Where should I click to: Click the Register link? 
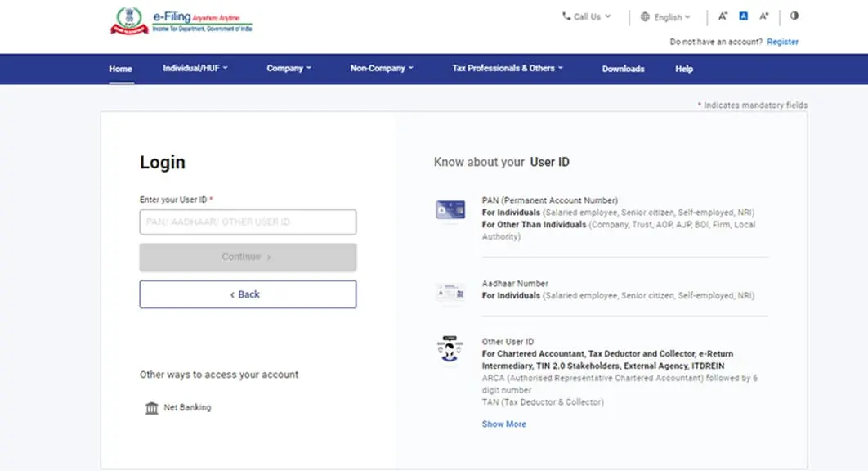coord(782,42)
